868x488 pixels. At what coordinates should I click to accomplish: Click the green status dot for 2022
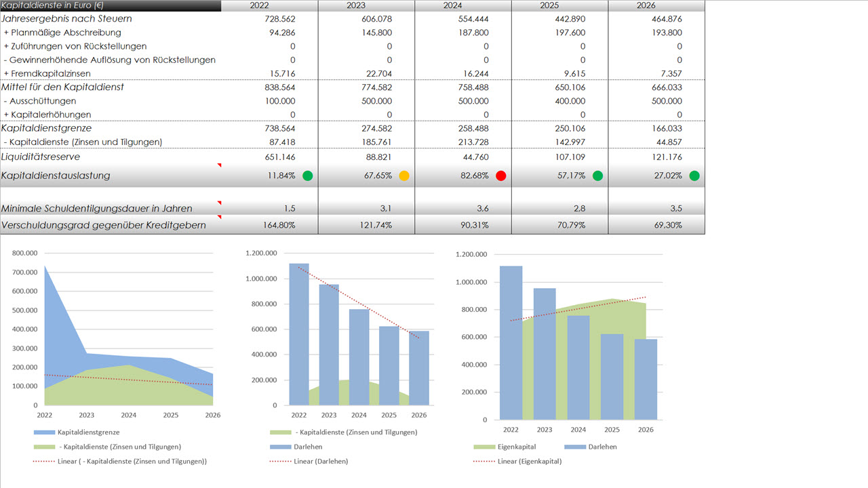[308, 176]
